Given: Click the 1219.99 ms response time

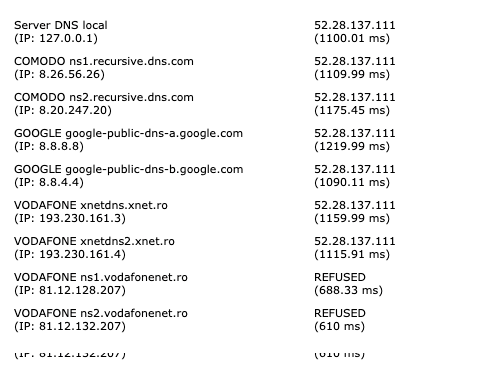Looking at the screenshot, I should (x=352, y=146).
